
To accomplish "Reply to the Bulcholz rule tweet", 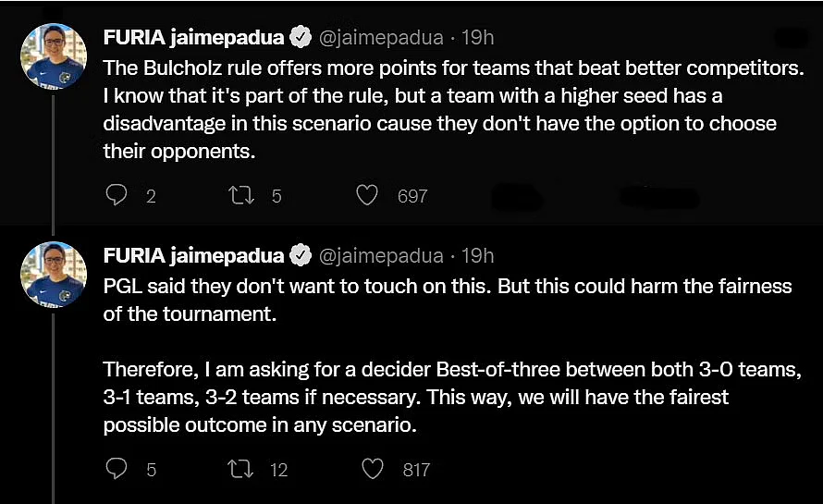I will (x=116, y=195).
